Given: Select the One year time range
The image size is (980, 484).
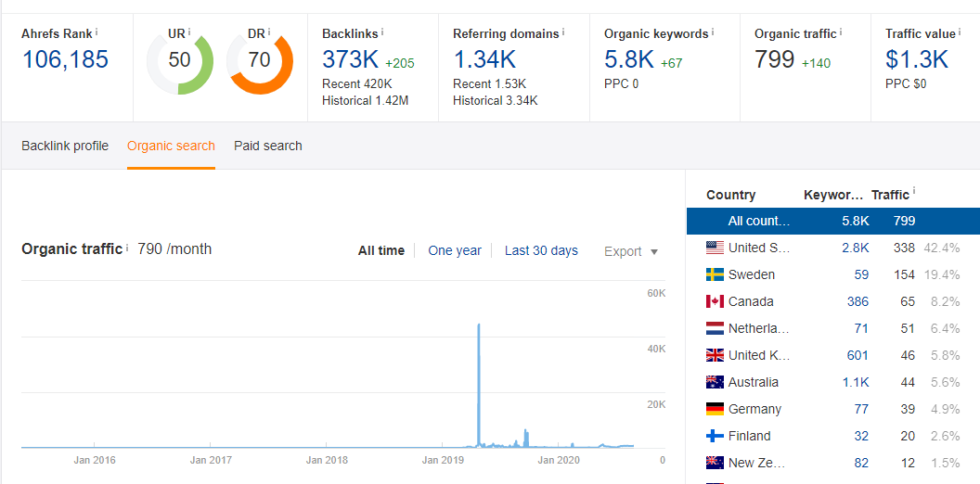Looking at the screenshot, I should pos(455,251).
